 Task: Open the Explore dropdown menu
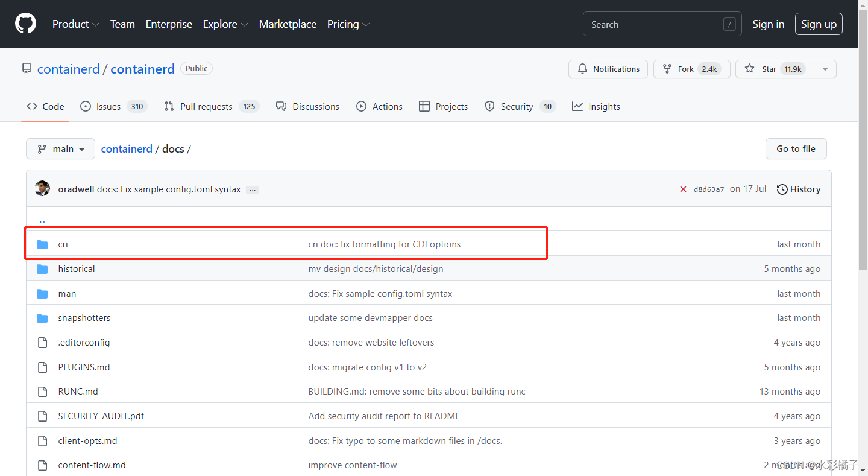[225, 24]
